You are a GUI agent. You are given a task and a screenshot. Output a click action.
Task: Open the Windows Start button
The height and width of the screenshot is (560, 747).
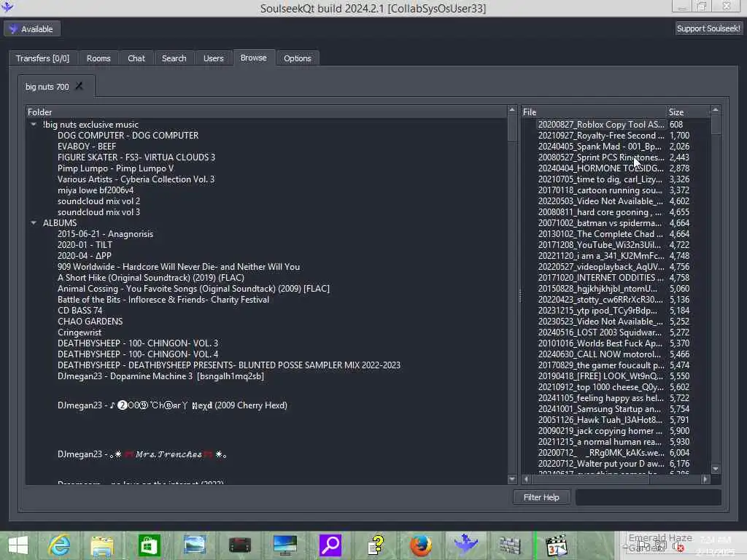[x=18, y=545]
